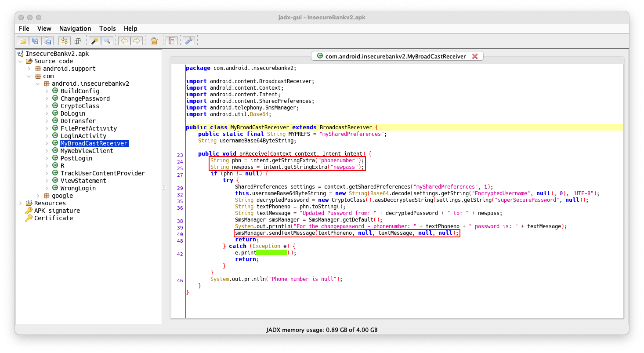Open text search with the wand icon
Viewport: 644px width, 353px height.
[94, 41]
